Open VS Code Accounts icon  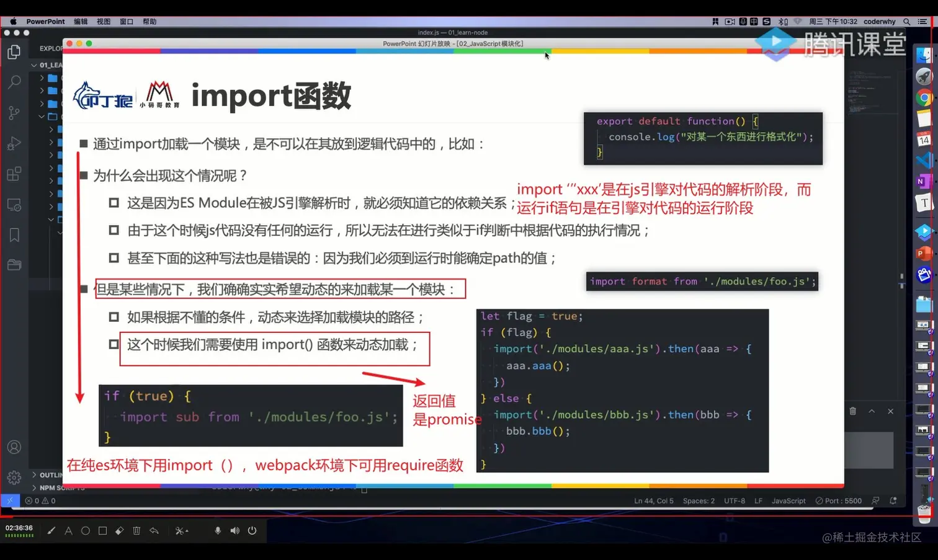click(14, 447)
